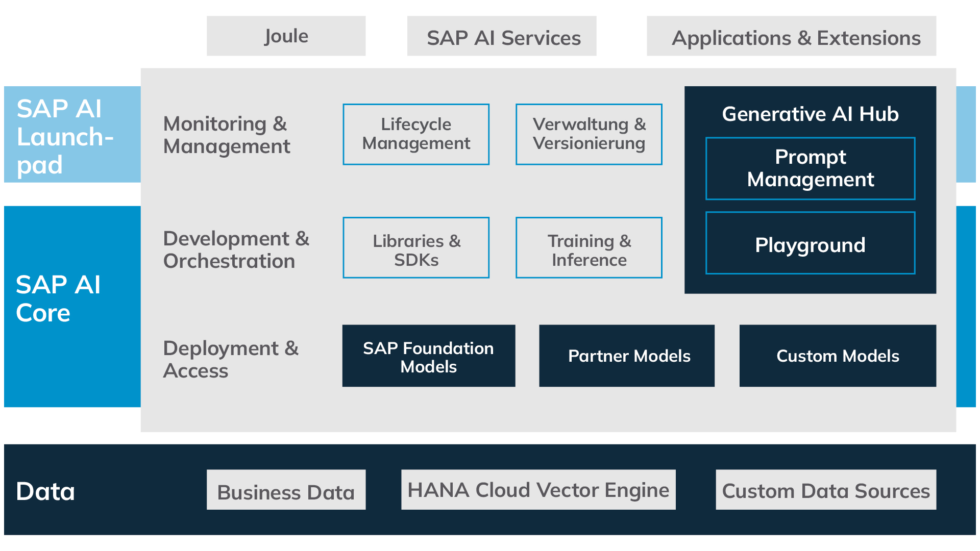
Task: Choose the Training & Inference box
Action: point(589,248)
